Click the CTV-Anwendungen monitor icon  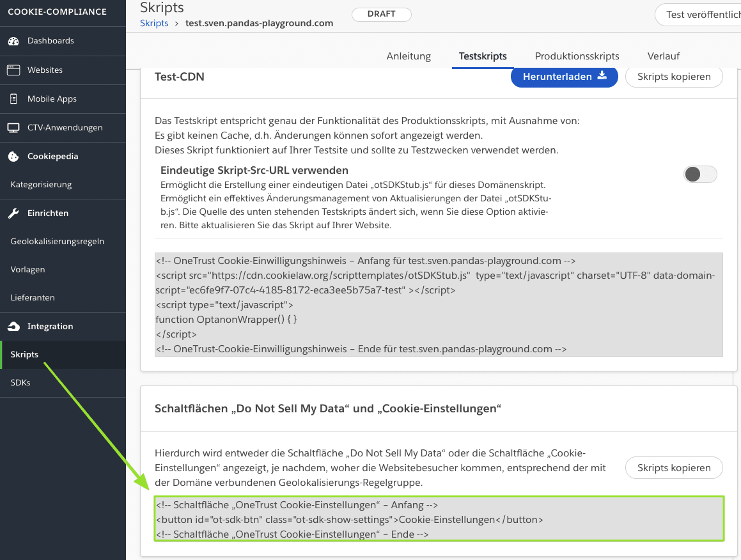13,128
